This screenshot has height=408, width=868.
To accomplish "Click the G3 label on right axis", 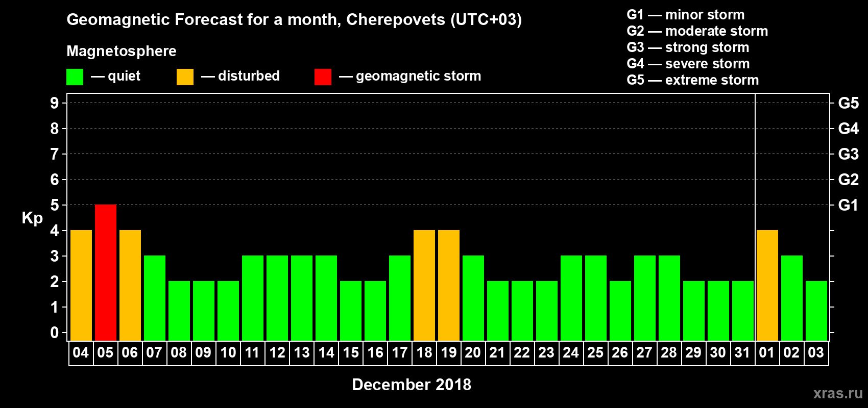I will click(848, 154).
